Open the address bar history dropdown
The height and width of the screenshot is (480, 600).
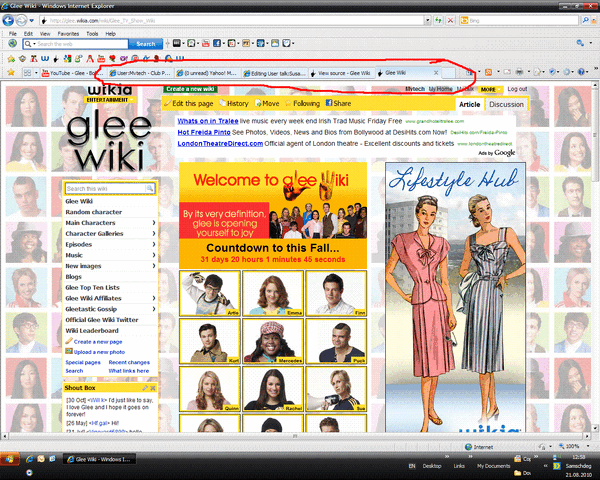(x=427, y=21)
